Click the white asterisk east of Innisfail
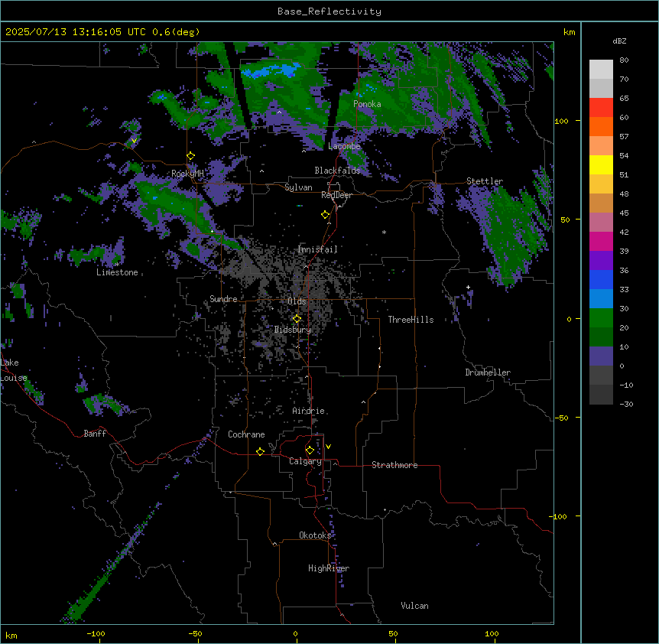The width and height of the screenshot is (659, 644). tap(384, 232)
